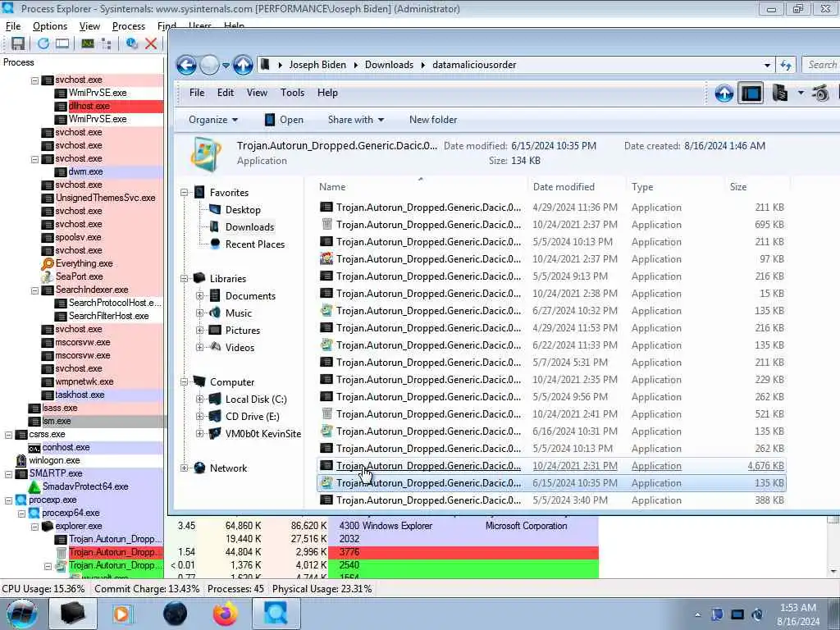Sort files by the Name column header
This screenshot has height=630, width=840.
click(x=421, y=187)
